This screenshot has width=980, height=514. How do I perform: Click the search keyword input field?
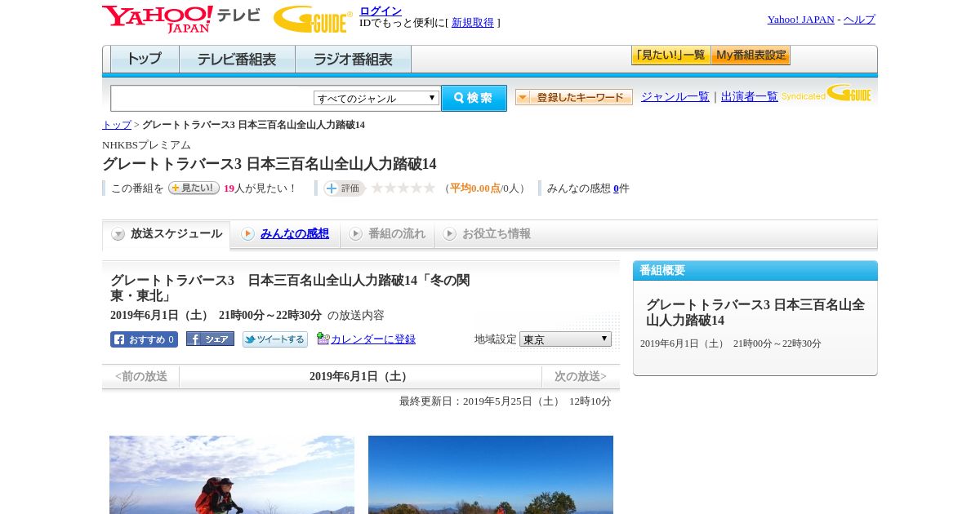[212, 98]
